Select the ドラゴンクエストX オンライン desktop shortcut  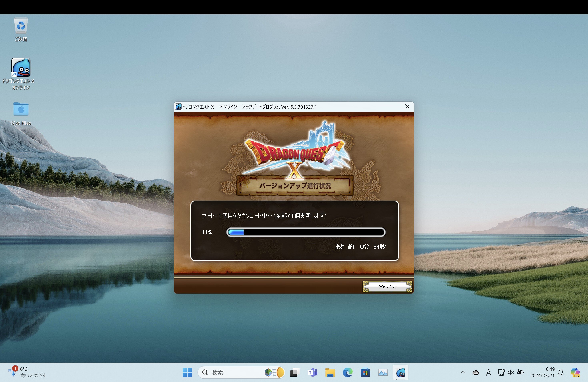coord(21,74)
